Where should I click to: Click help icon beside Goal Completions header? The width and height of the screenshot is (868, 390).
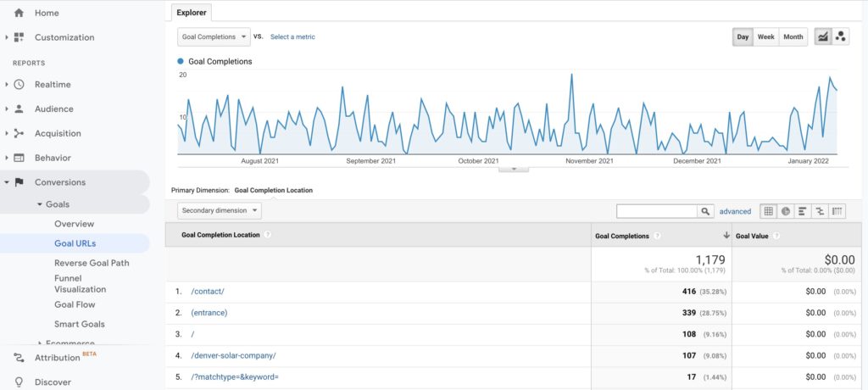click(x=657, y=236)
